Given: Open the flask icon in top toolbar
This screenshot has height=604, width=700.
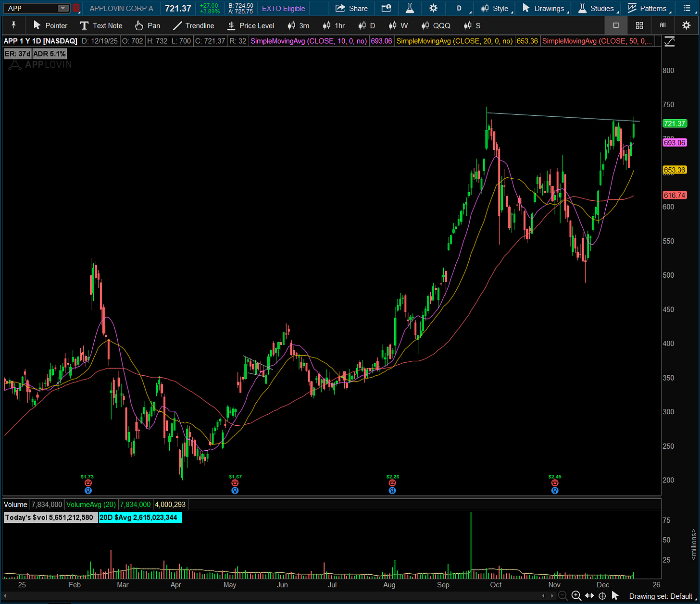Looking at the screenshot, I should point(410,8).
